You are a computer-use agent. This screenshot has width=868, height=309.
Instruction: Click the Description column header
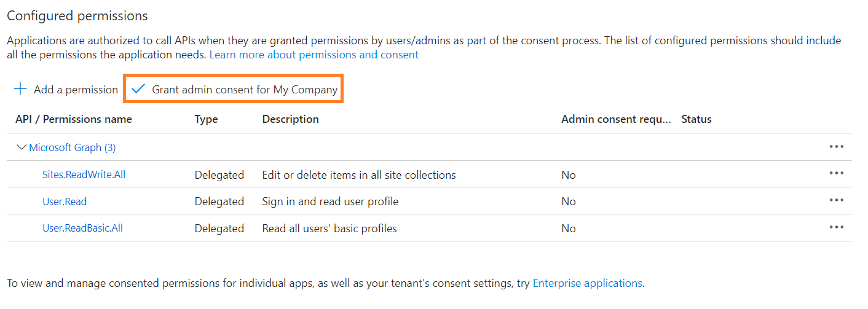pos(290,119)
